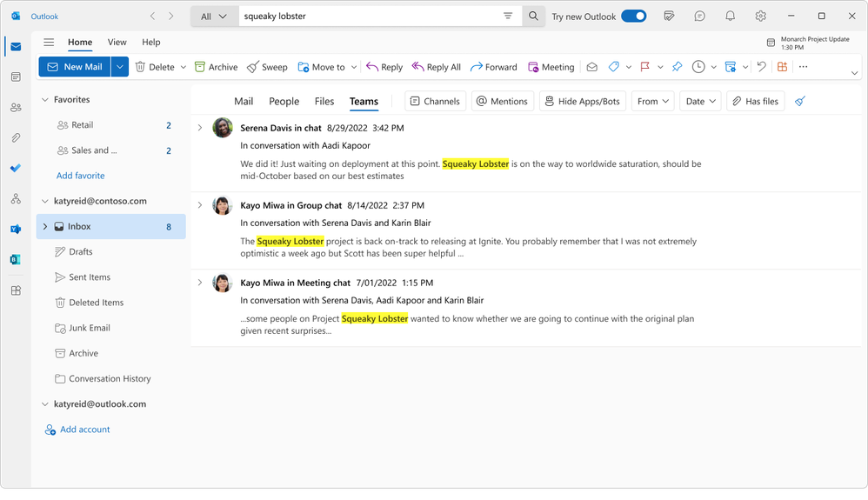Click the Forward button
Screen dimensions: 868x500
tap(494, 67)
